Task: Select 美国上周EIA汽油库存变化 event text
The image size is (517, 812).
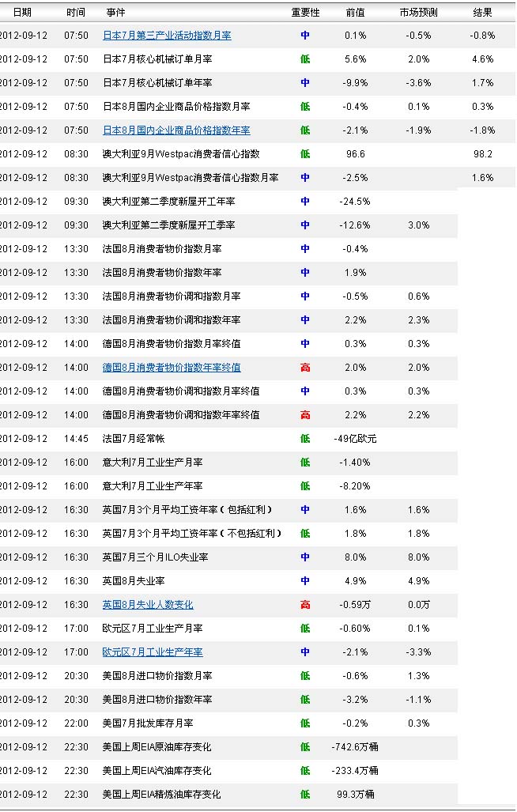Action: pyautogui.click(x=157, y=771)
